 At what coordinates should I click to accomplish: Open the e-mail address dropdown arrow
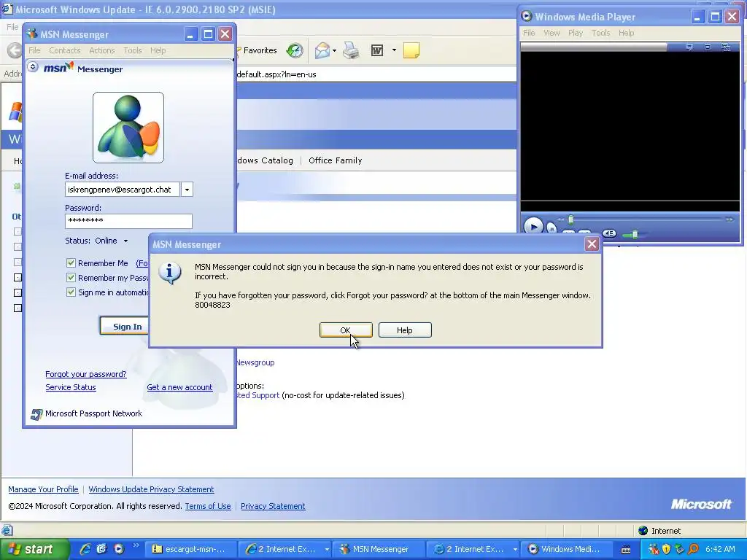point(187,190)
